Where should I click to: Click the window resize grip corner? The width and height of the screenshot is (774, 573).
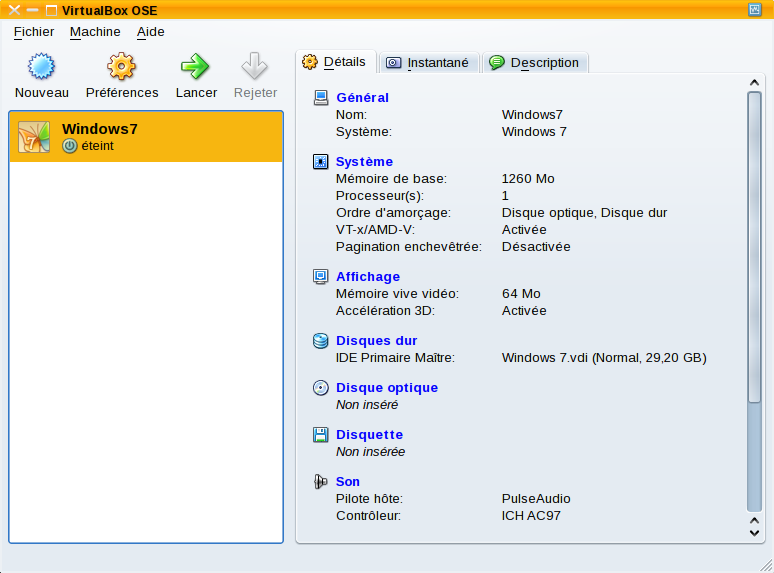pyautogui.click(x=766, y=566)
